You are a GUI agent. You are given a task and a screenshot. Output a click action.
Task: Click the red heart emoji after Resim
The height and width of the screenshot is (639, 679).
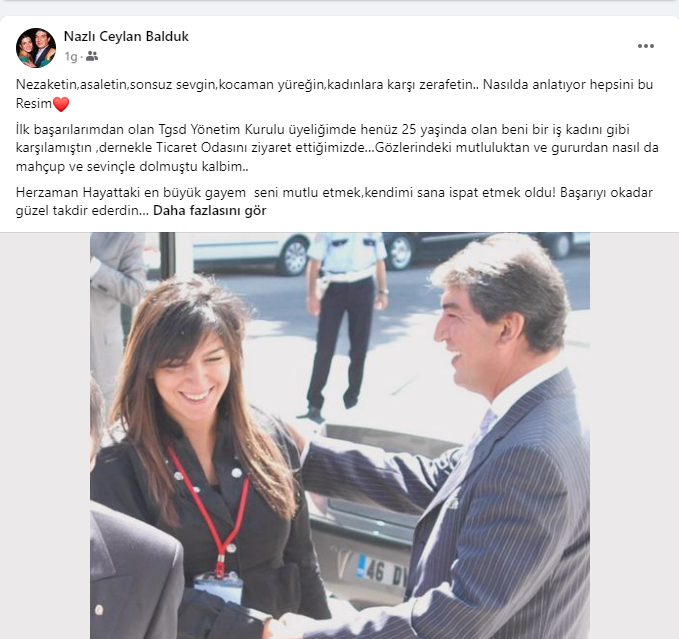(61, 104)
